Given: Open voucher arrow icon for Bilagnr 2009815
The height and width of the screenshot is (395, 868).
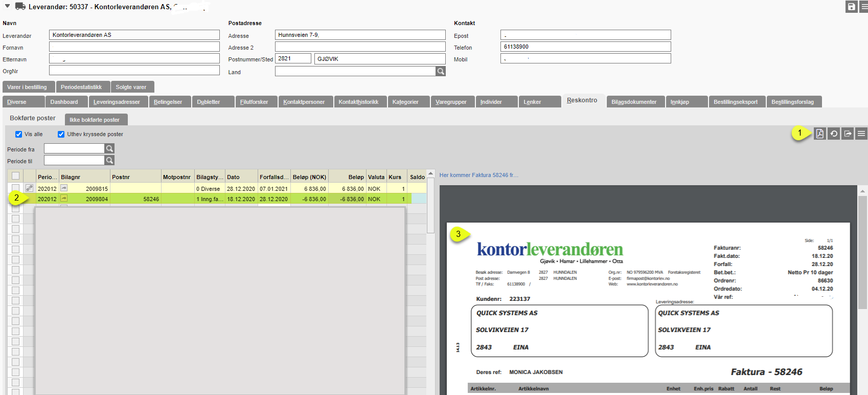Looking at the screenshot, I should point(64,188).
